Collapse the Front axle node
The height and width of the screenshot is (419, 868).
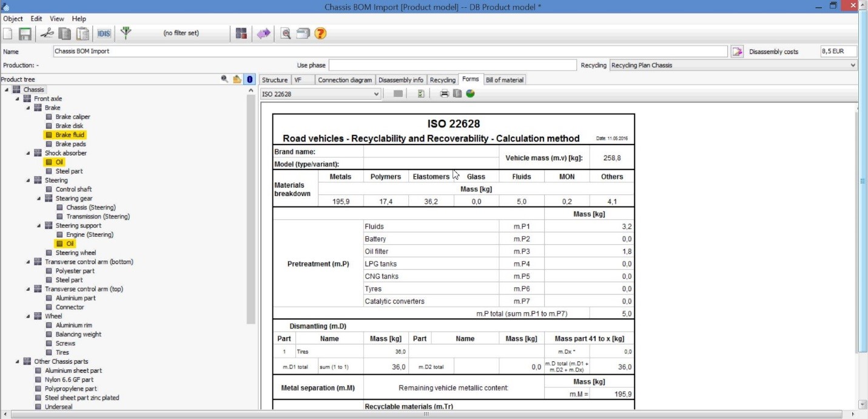pos(18,99)
